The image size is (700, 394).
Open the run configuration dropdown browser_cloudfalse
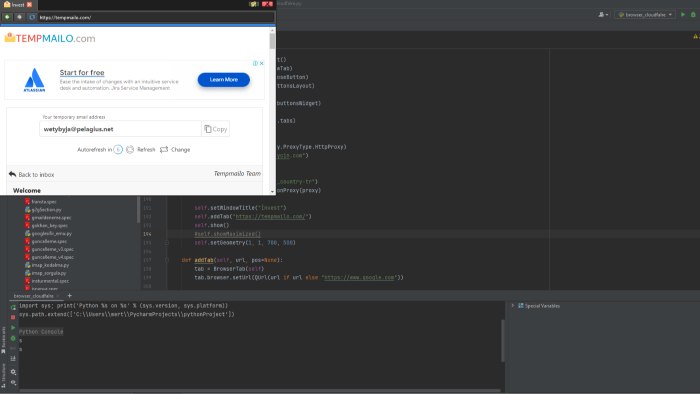(x=645, y=15)
